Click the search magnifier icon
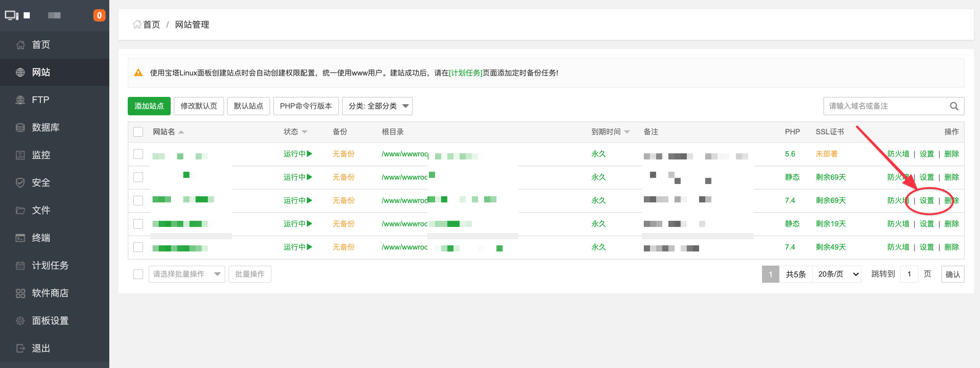980x368 pixels. pyautogui.click(x=954, y=106)
